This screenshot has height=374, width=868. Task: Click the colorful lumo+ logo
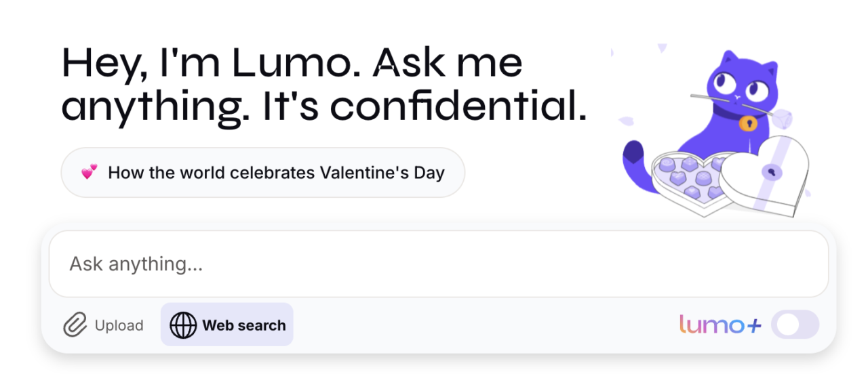(x=720, y=325)
